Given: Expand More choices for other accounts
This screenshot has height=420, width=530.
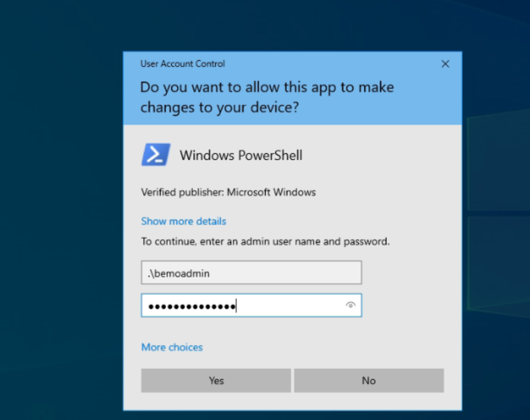Looking at the screenshot, I should click(x=172, y=348).
